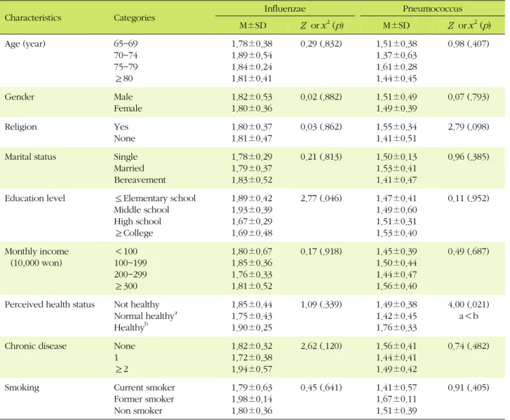
Task: Click the 'a<b' post-hoc note
Action: [x=469, y=316]
